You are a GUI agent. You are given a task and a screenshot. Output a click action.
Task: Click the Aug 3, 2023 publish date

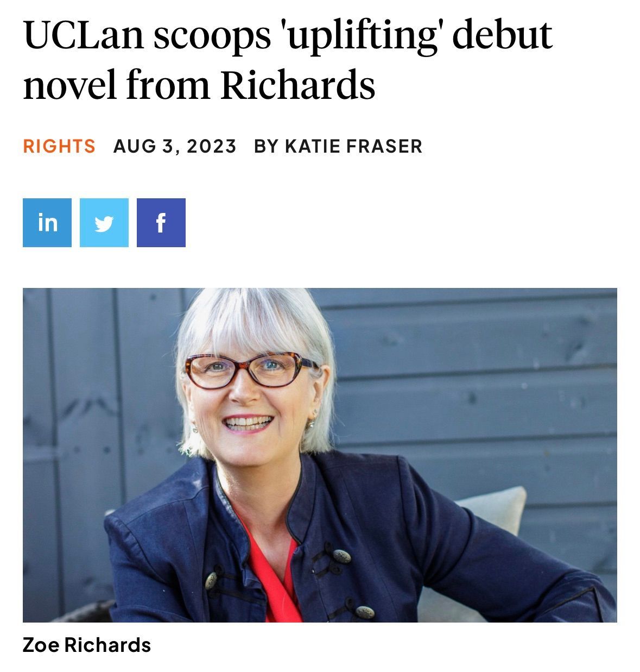175,146
